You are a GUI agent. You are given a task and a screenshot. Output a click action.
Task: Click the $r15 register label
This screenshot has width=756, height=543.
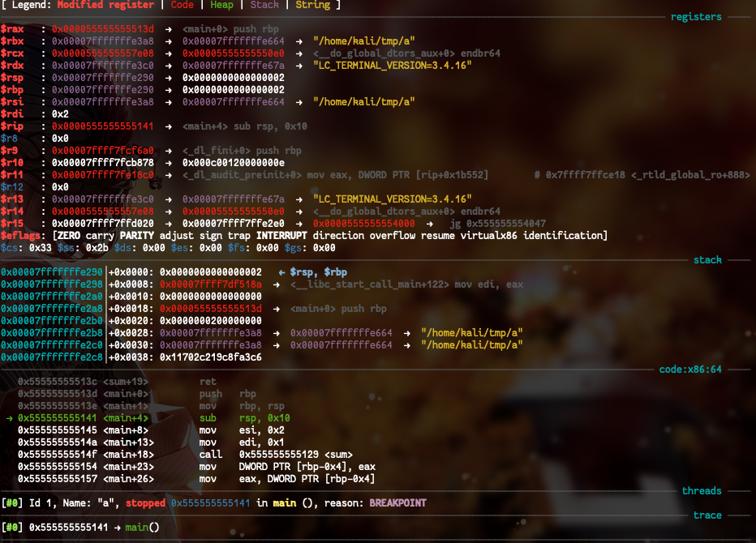coord(12,223)
